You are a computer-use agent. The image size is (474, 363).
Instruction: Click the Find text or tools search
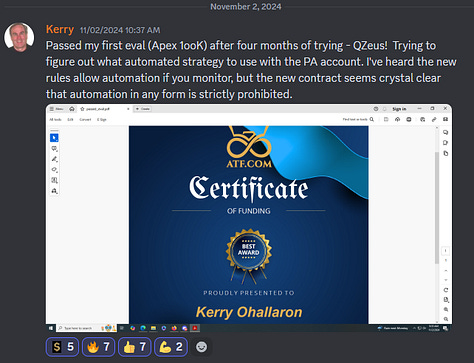tap(358, 119)
